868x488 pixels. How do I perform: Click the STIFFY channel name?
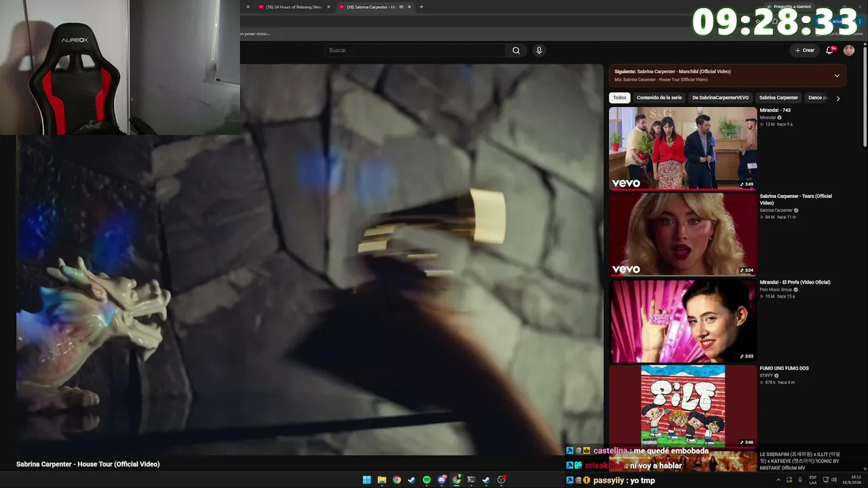click(x=766, y=375)
